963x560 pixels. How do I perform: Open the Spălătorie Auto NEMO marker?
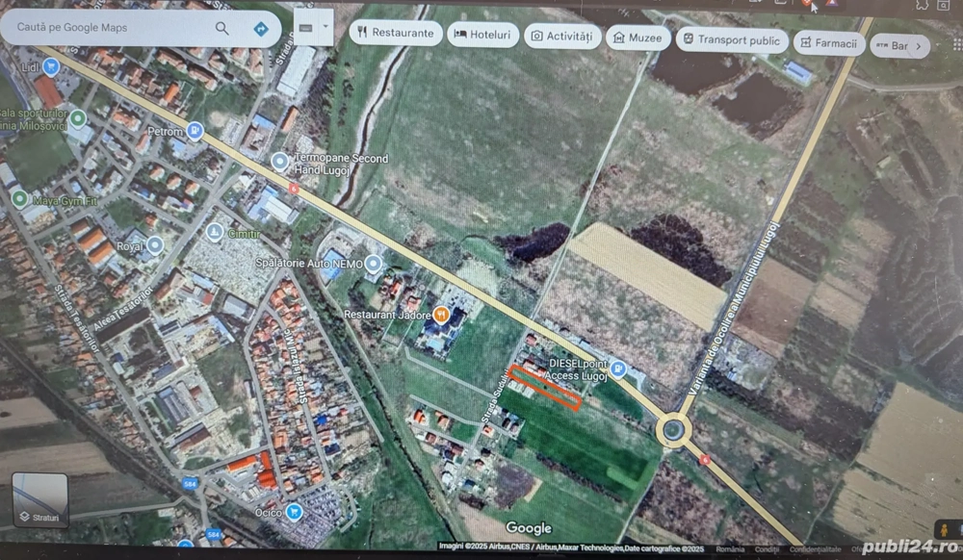click(373, 263)
